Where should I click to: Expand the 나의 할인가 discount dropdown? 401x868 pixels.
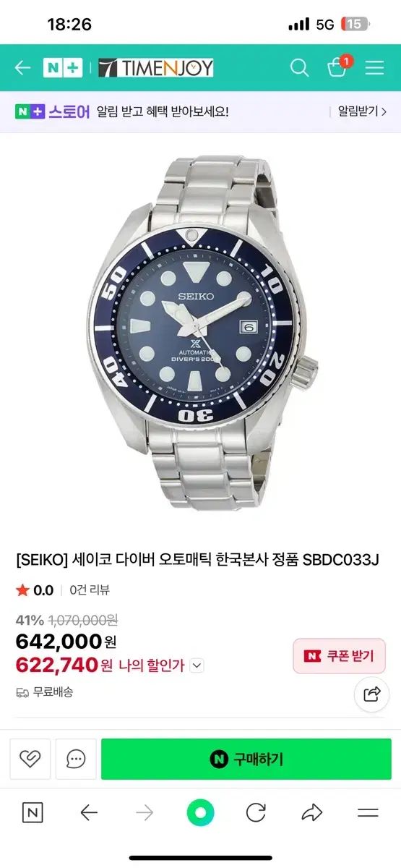point(197,665)
